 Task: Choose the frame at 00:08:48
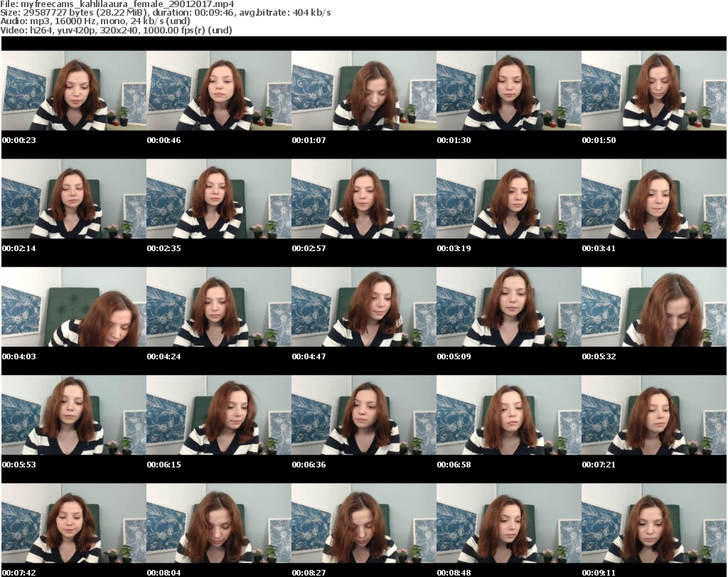point(508,524)
